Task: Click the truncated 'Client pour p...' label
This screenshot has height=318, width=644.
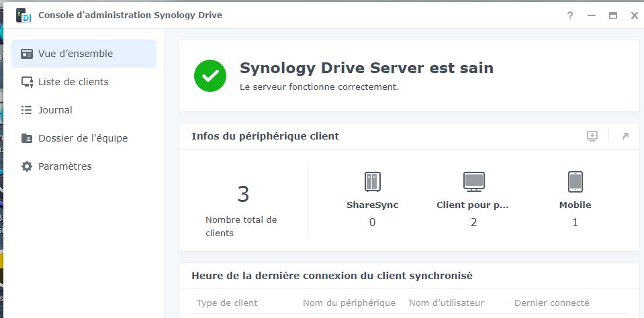Action: (x=473, y=205)
